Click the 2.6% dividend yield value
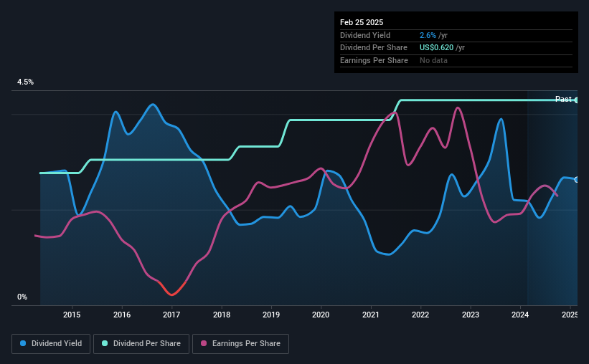Image resolution: width=589 pixels, height=364 pixels. tap(428, 35)
